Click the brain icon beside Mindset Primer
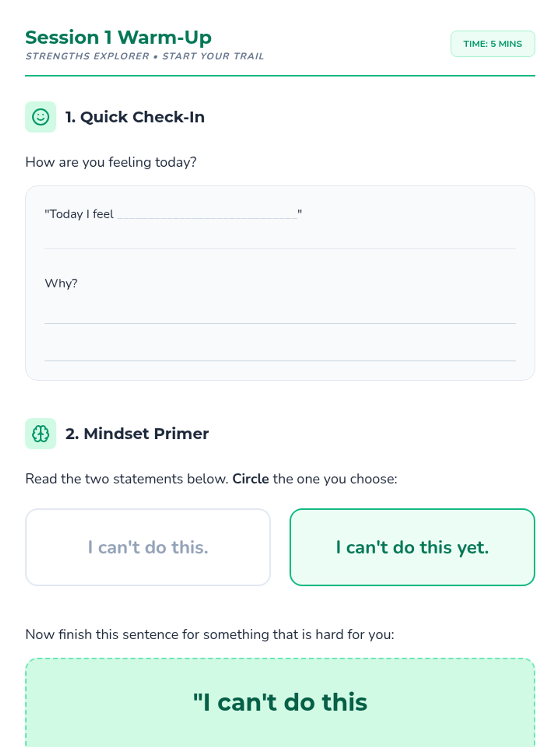 (x=41, y=434)
